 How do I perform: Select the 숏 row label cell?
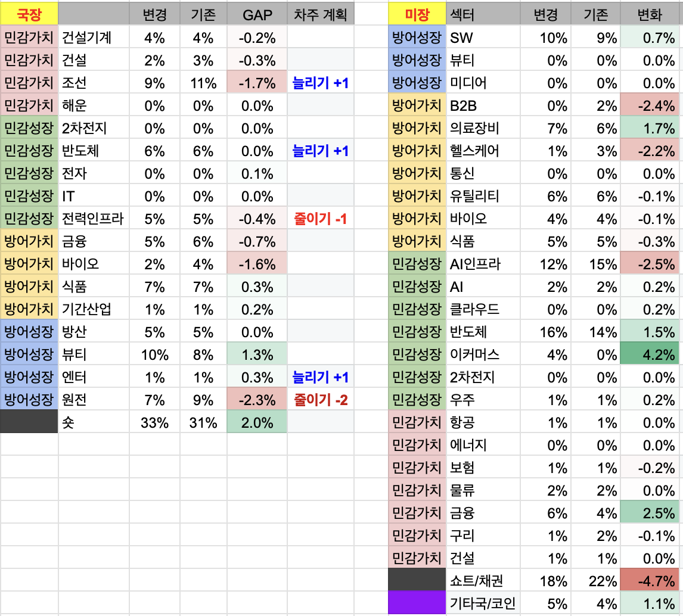click(x=94, y=422)
